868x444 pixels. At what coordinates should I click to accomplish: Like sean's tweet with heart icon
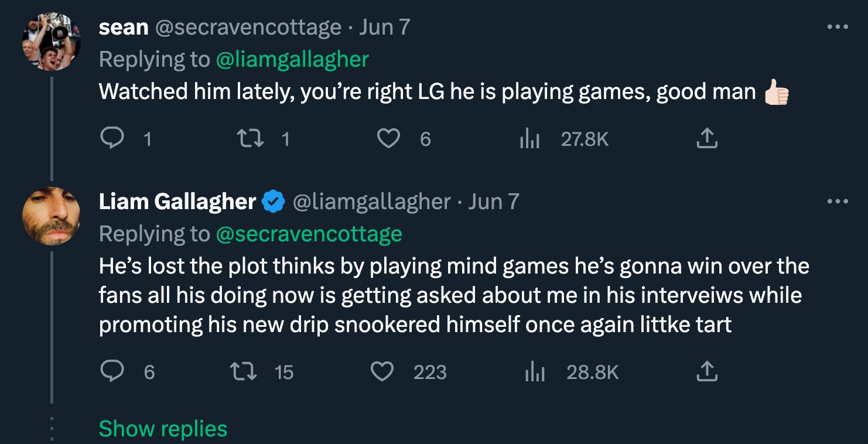point(387,138)
